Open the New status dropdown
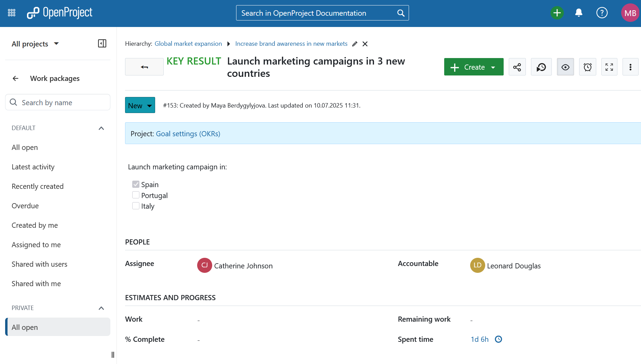641x364 pixels. [140, 105]
